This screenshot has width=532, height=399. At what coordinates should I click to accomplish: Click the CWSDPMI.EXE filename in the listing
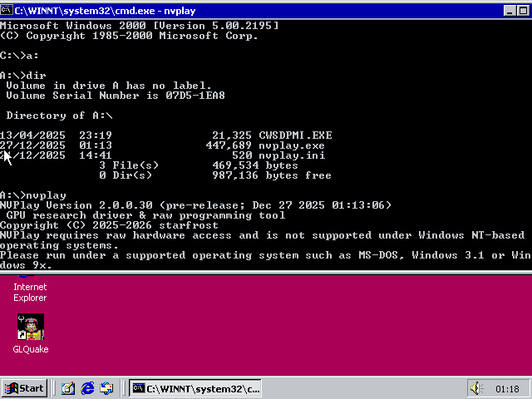295,135
